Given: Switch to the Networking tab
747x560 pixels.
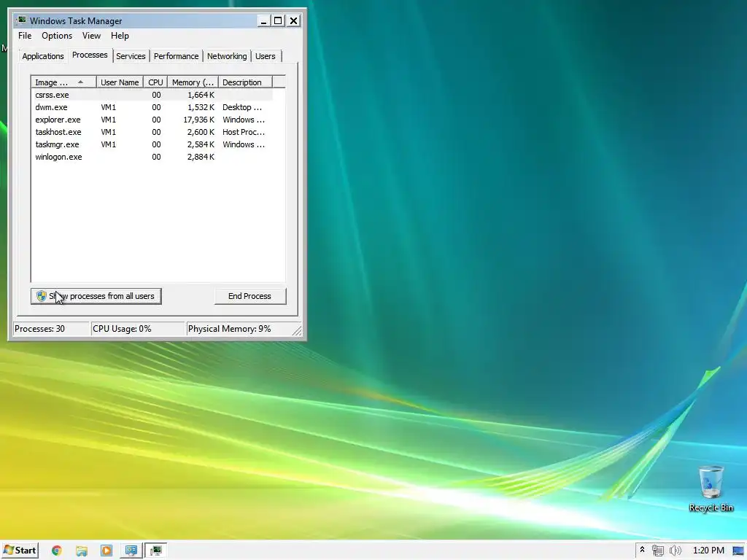Looking at the screenshot, I should coord(227,56).
